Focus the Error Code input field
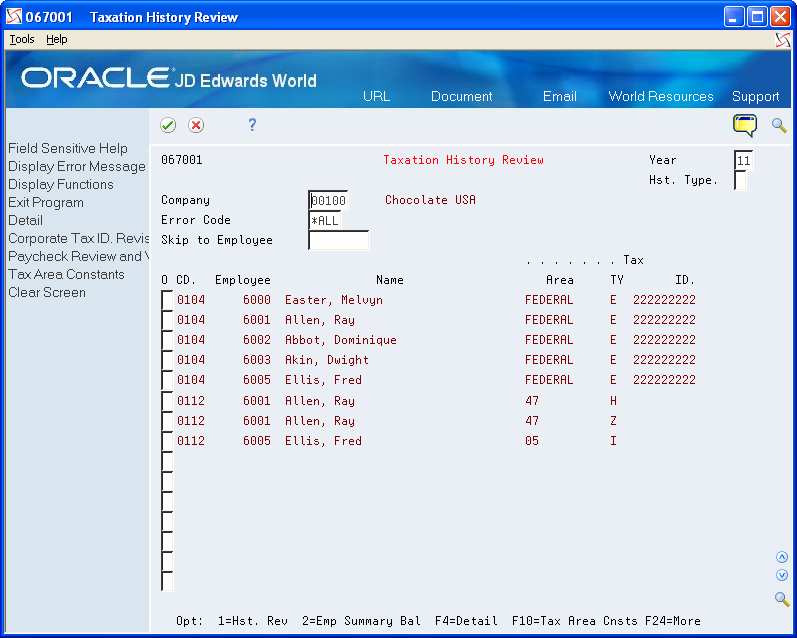Screen dimensions: 797x638 point(325,221)
